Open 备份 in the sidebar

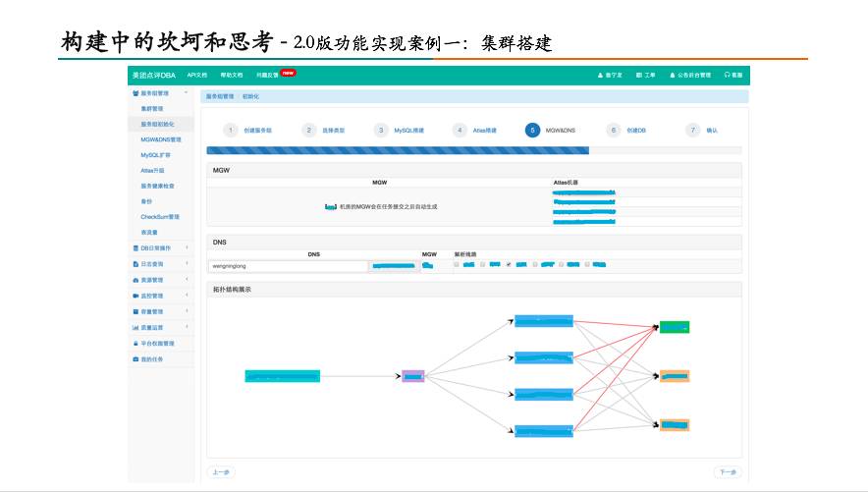click(x=146, y=201)
